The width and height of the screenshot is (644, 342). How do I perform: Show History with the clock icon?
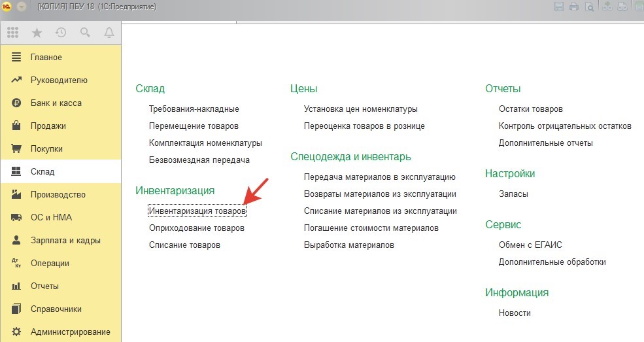pos(61,32)
